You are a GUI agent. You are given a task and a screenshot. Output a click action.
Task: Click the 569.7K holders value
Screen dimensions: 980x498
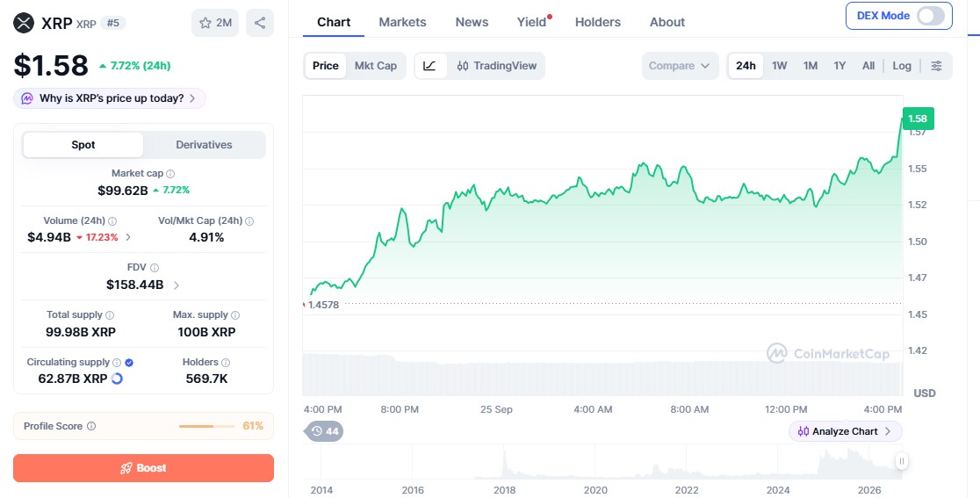tap(206, 379)
